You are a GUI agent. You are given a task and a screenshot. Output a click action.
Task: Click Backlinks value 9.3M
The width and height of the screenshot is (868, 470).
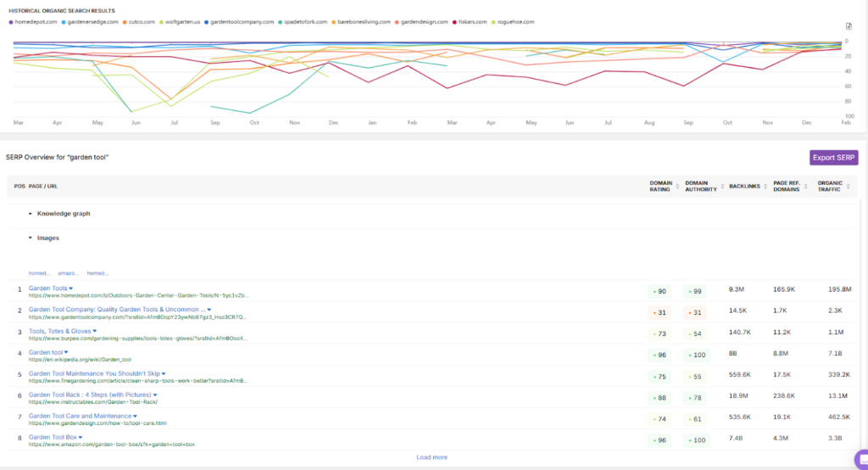[737, 289]
